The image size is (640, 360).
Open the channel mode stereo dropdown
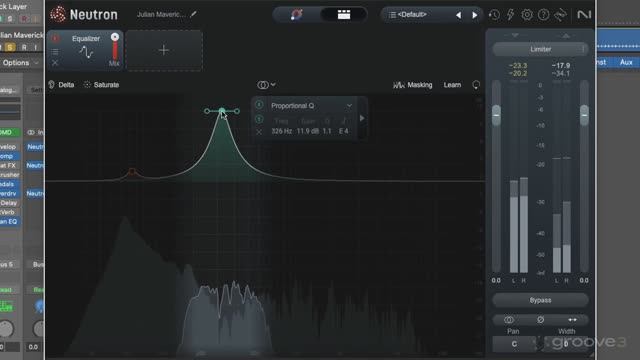click(266, 85)
